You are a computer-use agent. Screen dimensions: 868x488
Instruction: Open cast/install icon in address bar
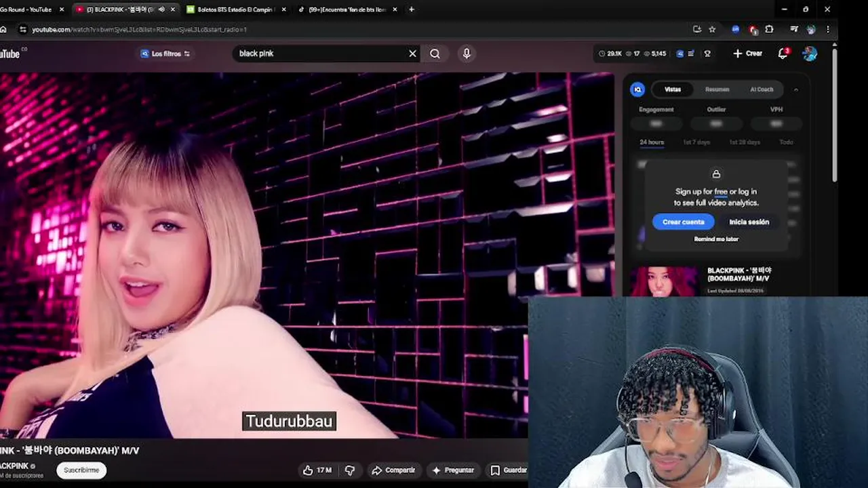[697, 29]
